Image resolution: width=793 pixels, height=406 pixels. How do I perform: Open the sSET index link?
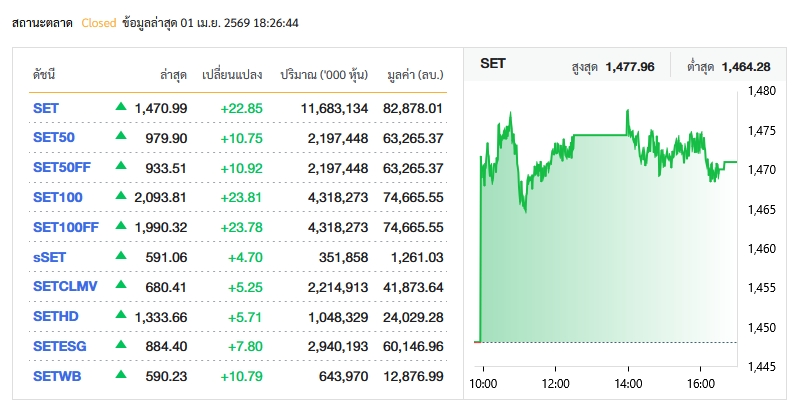(x=50, y=258)
